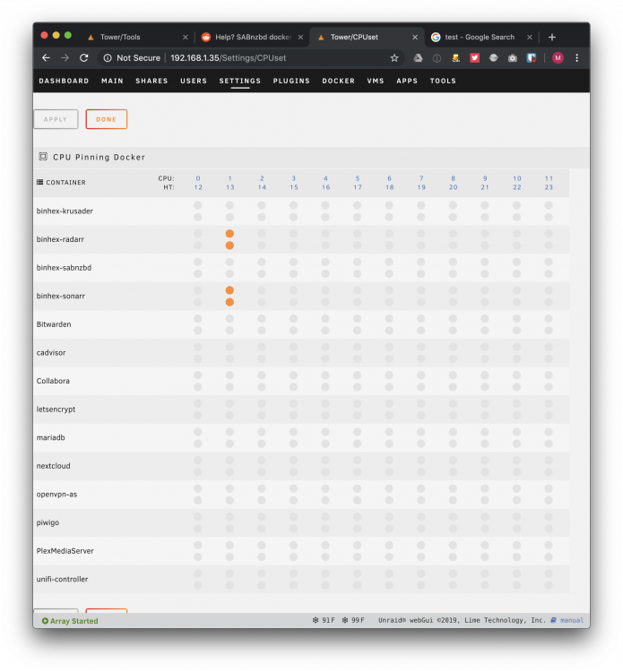Open the VMS menu
Viewport: 623px width, 672px height.
[376, 81]
